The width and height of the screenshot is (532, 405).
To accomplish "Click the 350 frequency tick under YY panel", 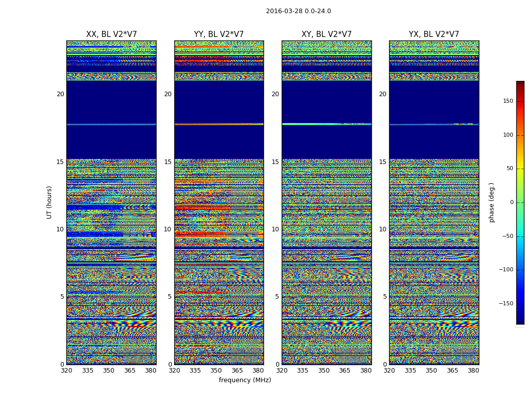I will [216, 371].
